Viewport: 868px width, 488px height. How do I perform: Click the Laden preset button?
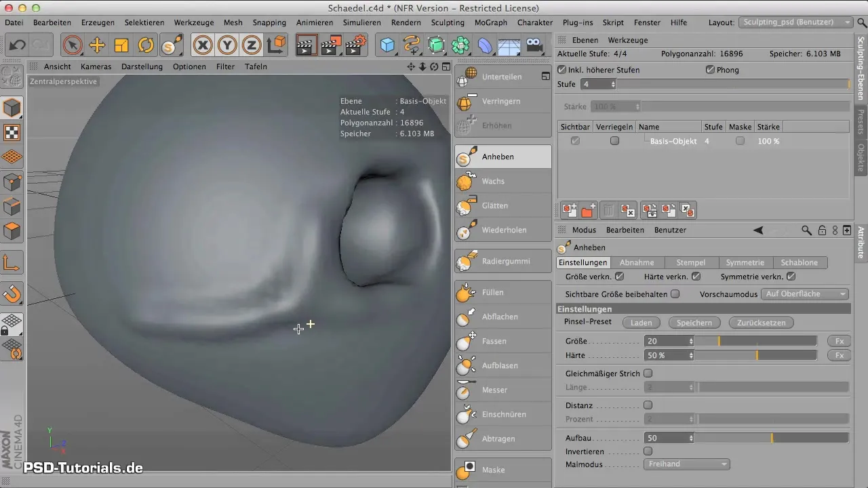click(641, 323)
